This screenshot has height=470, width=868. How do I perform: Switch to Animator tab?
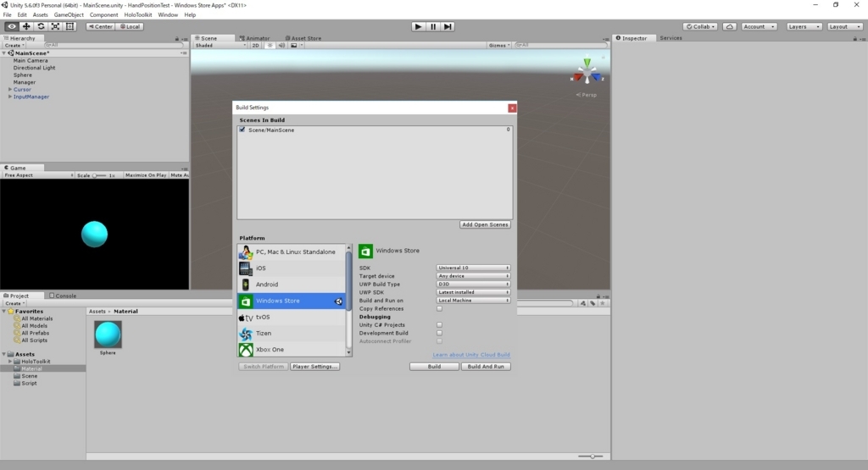point(254,38)
